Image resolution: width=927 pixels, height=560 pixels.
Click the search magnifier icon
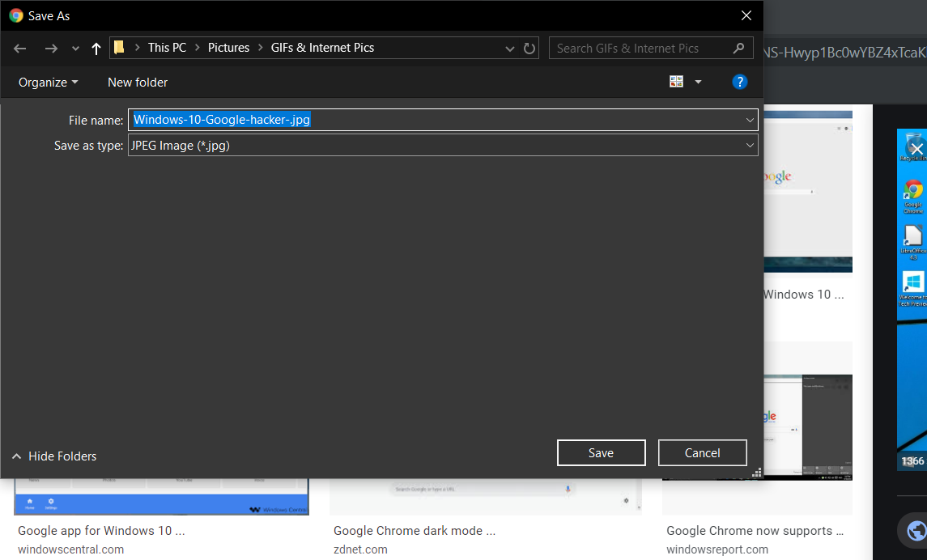click(x=738, y=48)
